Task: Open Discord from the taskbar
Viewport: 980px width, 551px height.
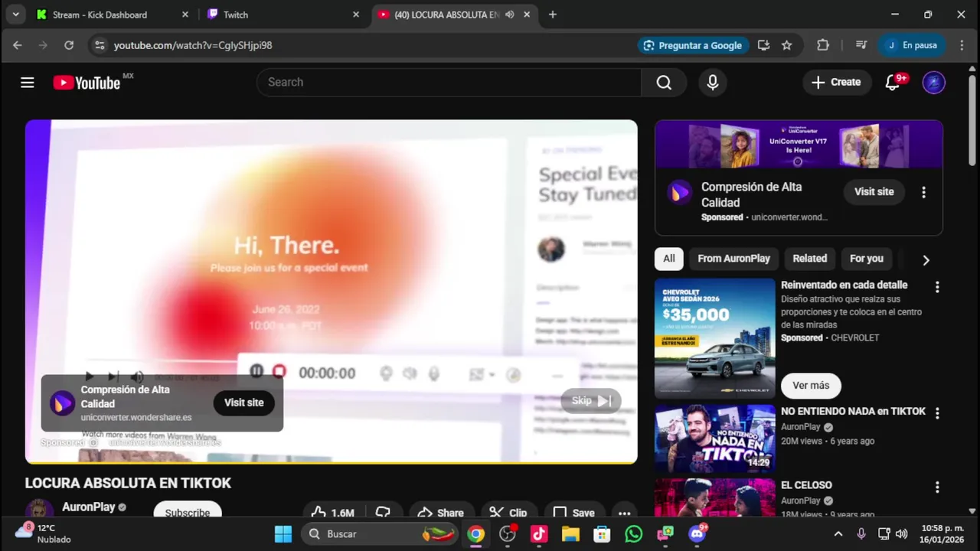Action: click(x=697, y=533)
